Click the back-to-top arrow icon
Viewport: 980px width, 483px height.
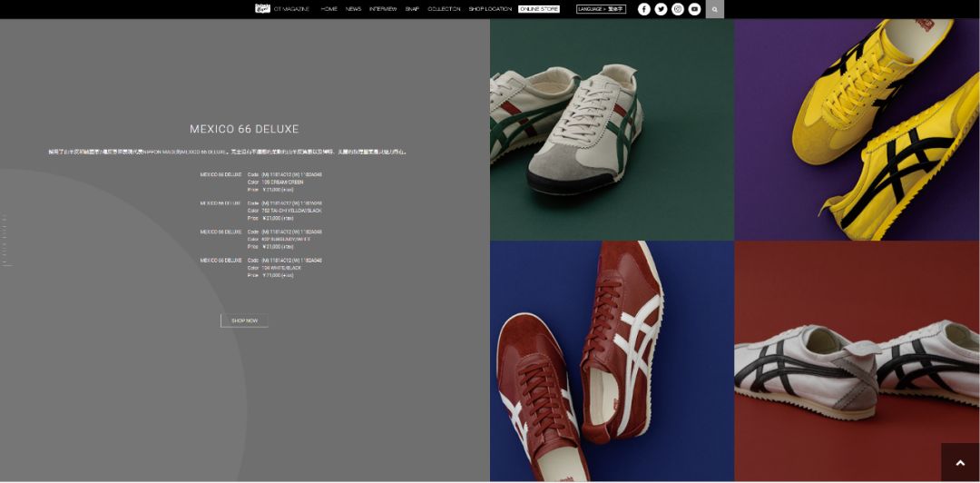[x=961, y=462]
